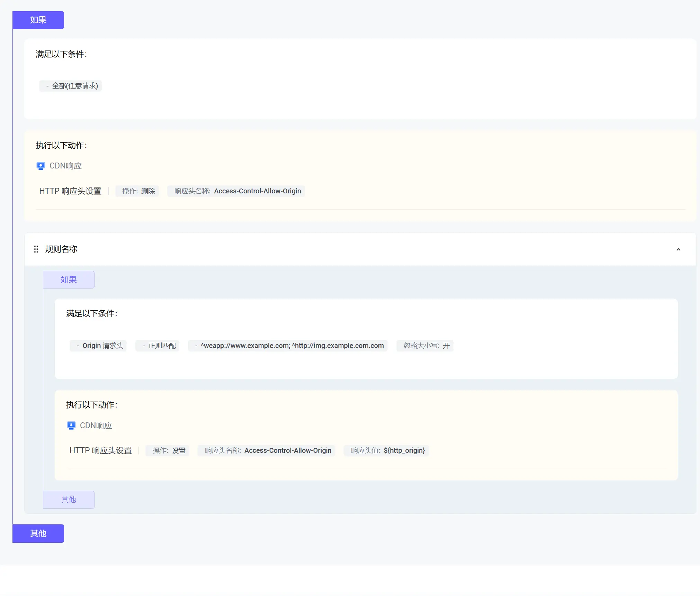Image resolution: width=700 pixels, height=596 pixels.
Task: Select the bottom 其他 tab
Action: click(x=38, y=533)
